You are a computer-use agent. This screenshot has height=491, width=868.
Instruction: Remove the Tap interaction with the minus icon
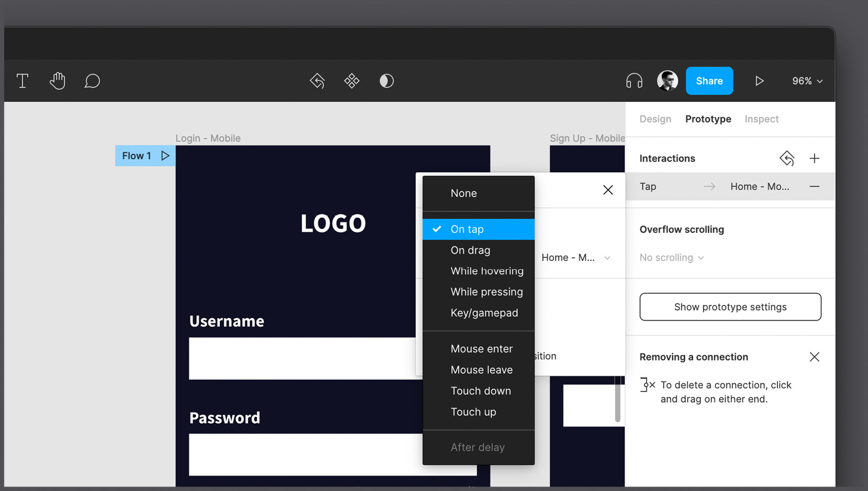click(814, 186)
